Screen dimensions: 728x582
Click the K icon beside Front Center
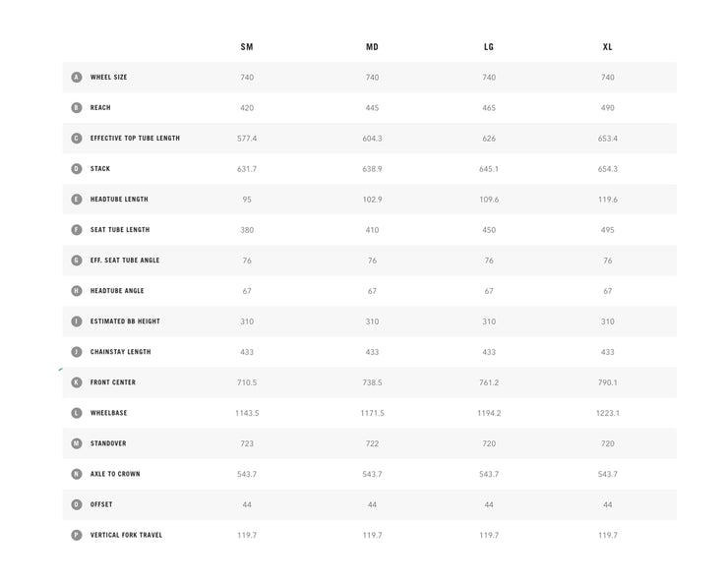77,382
